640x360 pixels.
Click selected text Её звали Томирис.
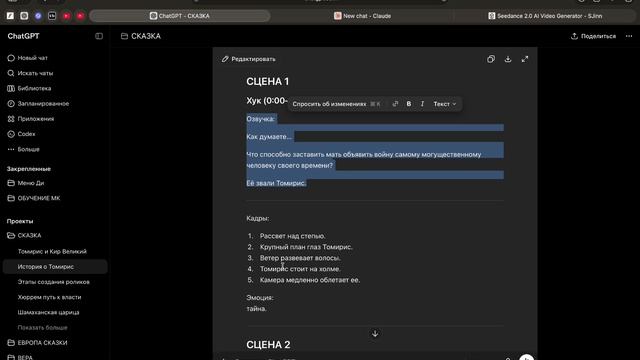click(276, 183)
